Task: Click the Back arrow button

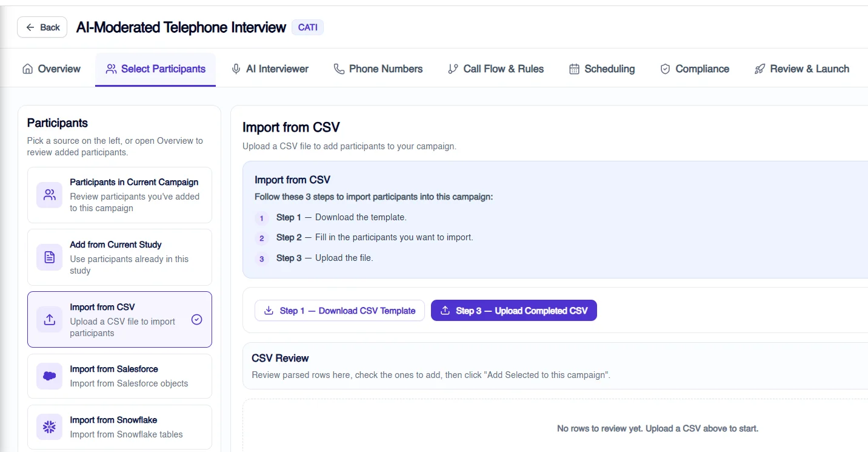Action: click(42, 27)
